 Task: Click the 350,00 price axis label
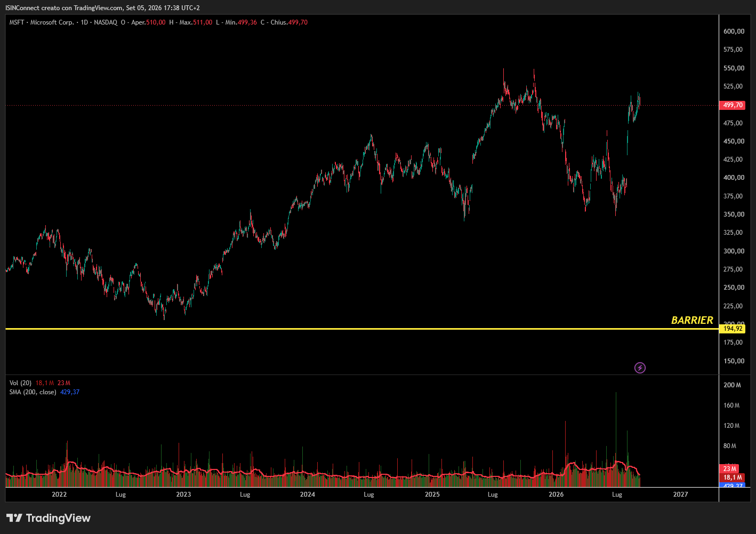point(734,214)
